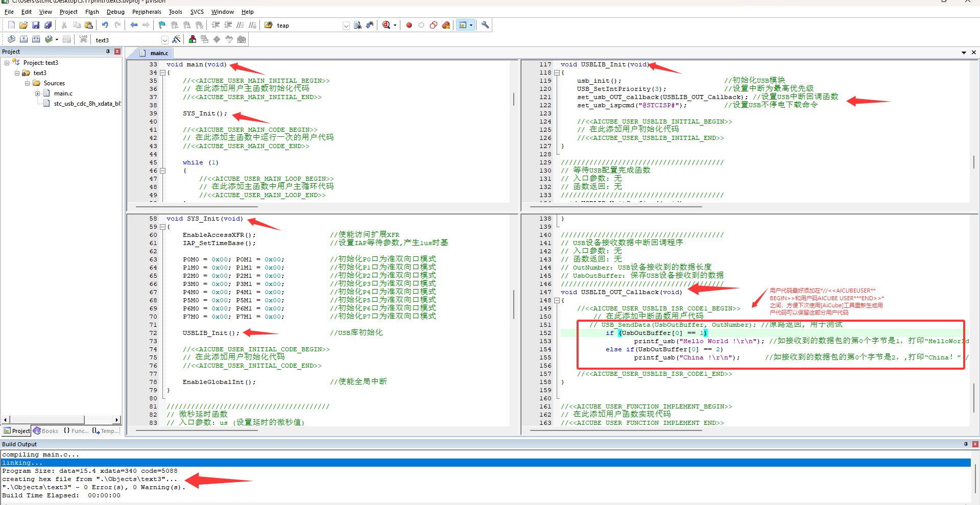Toggle auto-hide pin on the Project panel
Screen dimensions: 980x505
coord(108,52)
